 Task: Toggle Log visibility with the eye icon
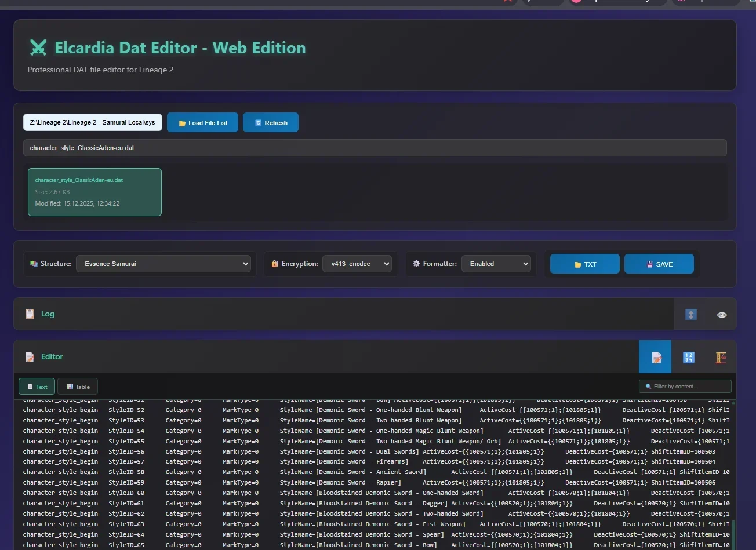coord(722,315)
